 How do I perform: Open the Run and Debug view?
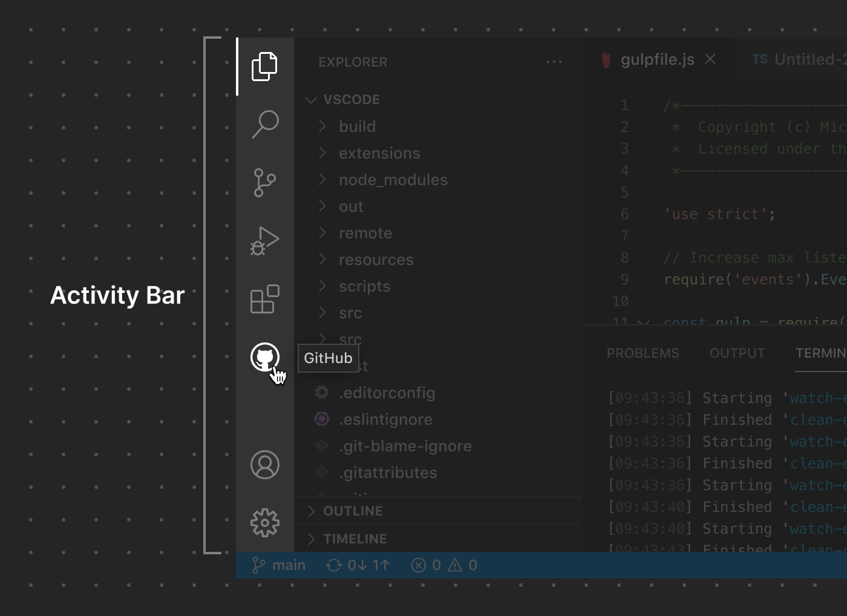click(264, 240)
